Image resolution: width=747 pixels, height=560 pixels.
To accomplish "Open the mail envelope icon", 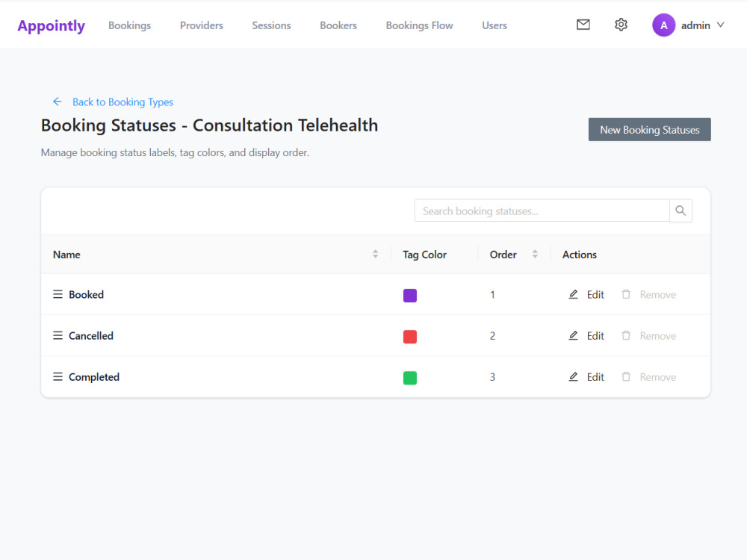I will (x=583, y=25).
